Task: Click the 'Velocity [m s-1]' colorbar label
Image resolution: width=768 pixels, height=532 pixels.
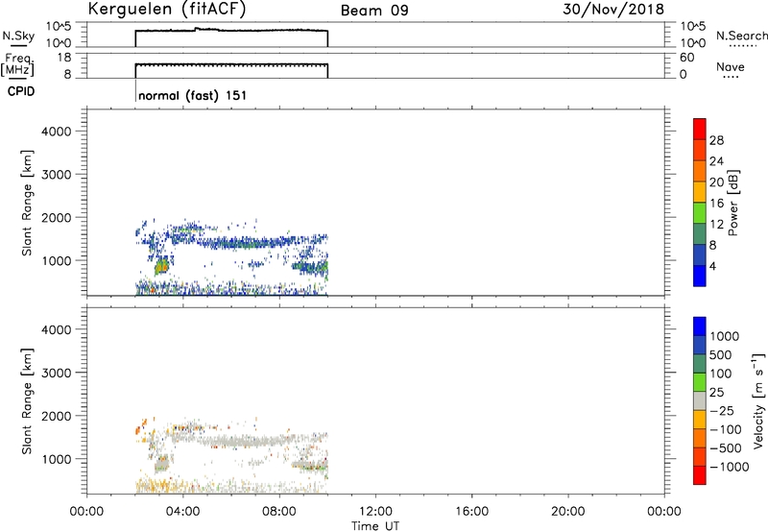Action: point(758,400)
